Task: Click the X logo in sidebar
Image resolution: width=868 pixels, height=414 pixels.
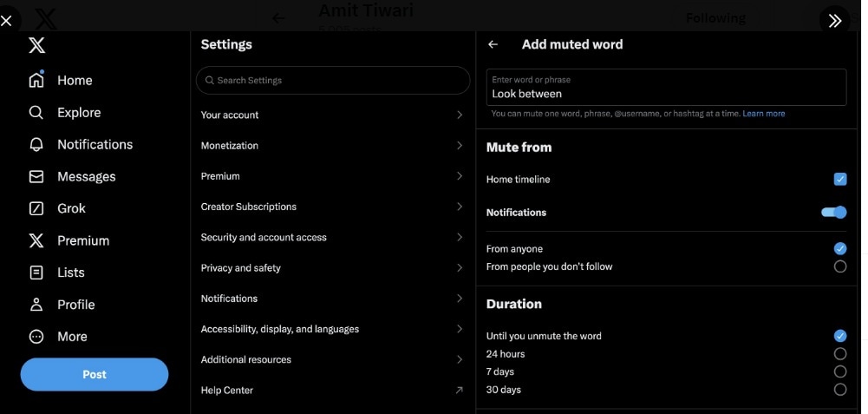Action: (x=36, y=46)
